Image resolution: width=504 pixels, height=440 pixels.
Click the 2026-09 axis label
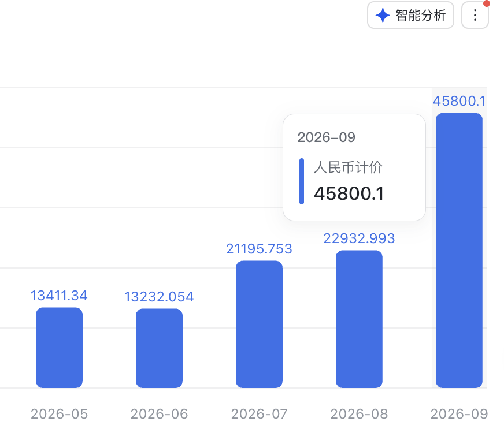pyautogui.click(x=459, y=414)
